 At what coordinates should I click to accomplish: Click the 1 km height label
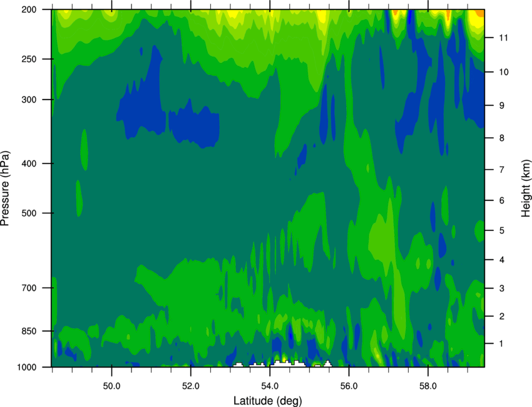501,344
